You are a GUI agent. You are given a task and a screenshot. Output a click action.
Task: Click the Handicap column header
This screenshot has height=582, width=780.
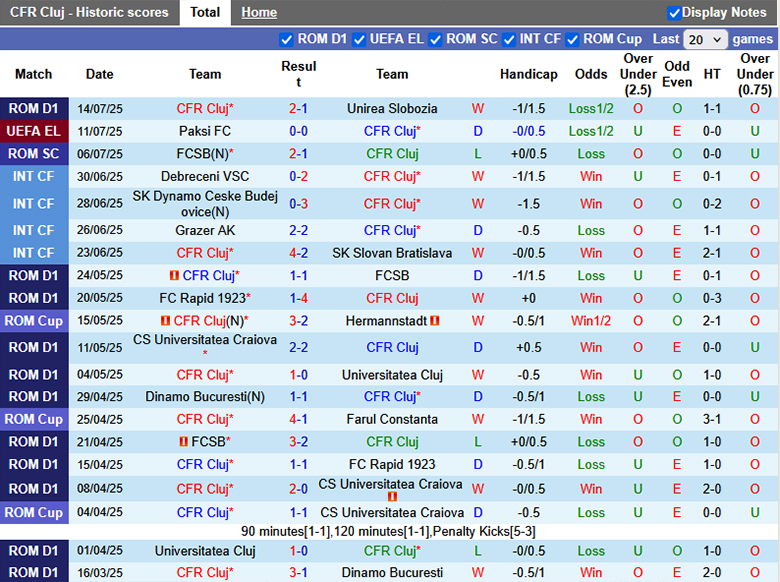point(529,74)
